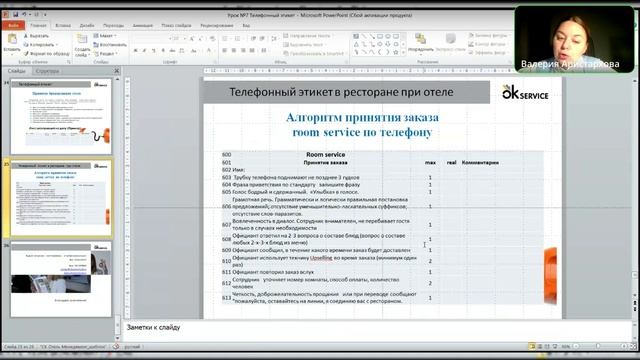Select the triangle shape in shapes gallery
Screen dimensions: 640x360
click(356, 44)
